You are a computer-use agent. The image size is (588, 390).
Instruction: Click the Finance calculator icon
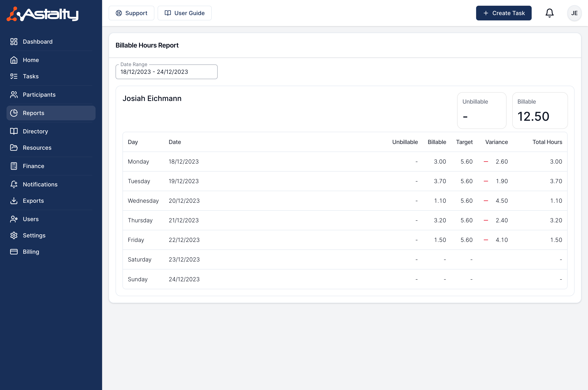click(14, 166)
